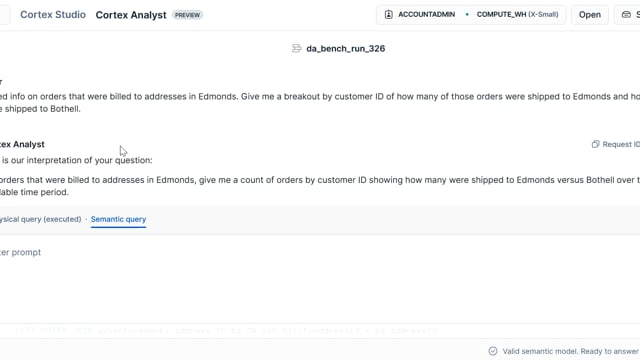Click the copy icon next to Request ID

coord(596,144)
